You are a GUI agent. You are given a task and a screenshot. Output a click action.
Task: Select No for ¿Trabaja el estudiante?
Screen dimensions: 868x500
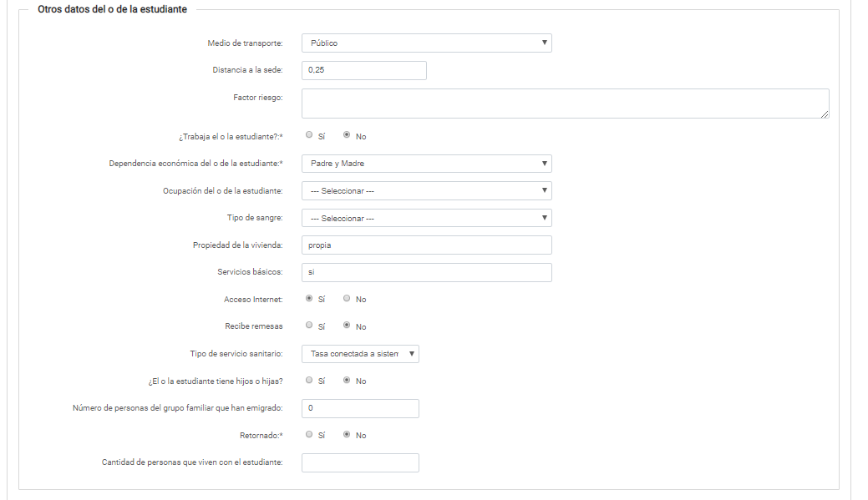(348, 134)
